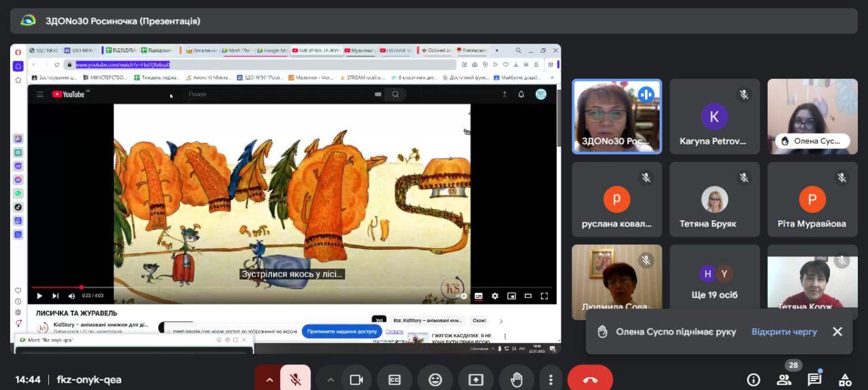This screenshot has height=390, width=868.
Task: Open 'STREAM-освіта' bookmark
Action: (x=363, y=77)
